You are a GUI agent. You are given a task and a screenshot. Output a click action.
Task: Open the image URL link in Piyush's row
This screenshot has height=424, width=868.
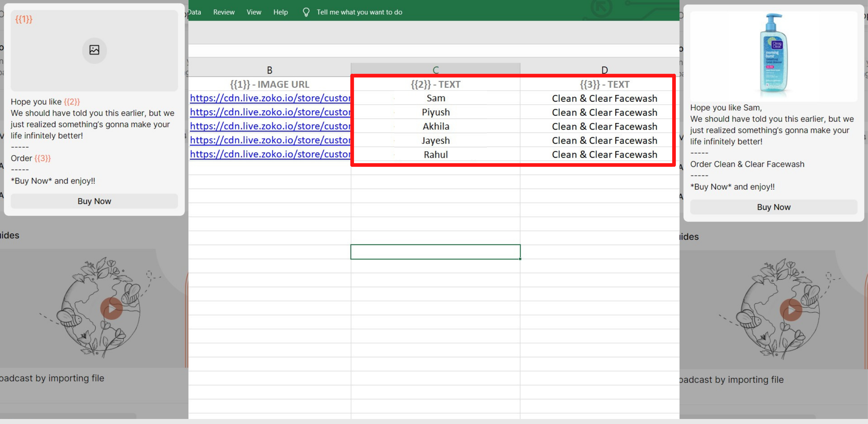click(x=270, y=112)
